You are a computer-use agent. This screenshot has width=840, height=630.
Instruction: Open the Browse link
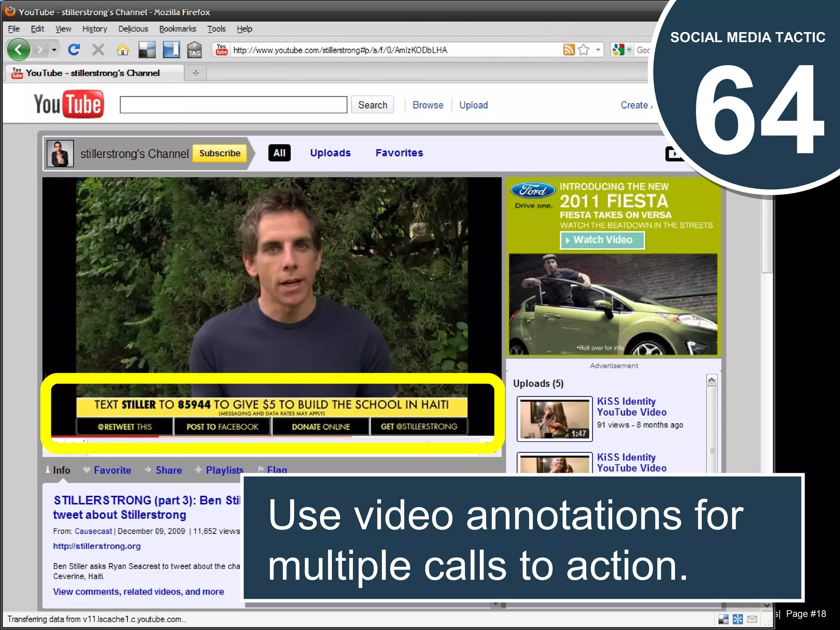[x=428, y=105]
